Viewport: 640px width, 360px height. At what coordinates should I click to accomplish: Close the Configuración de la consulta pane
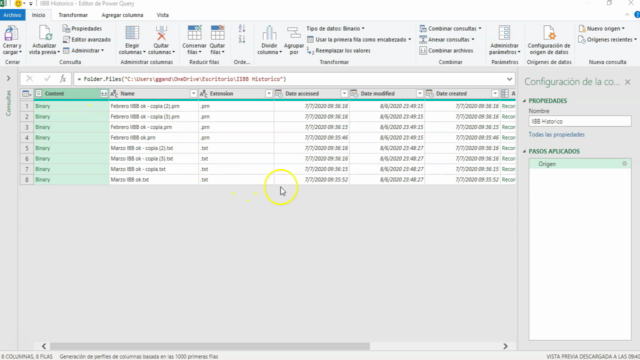(x=628, y=82)
